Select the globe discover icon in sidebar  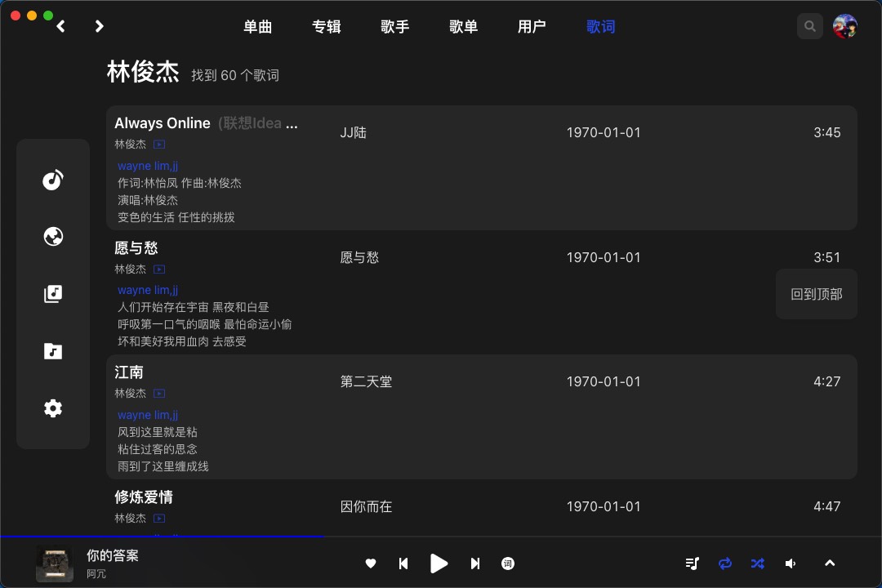52,236
